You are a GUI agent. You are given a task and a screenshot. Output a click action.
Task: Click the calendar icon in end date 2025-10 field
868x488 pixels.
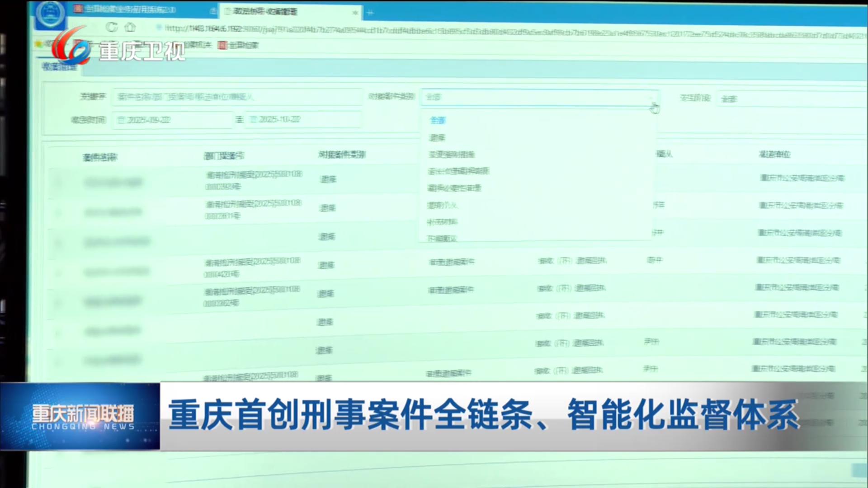pos(253,119)
